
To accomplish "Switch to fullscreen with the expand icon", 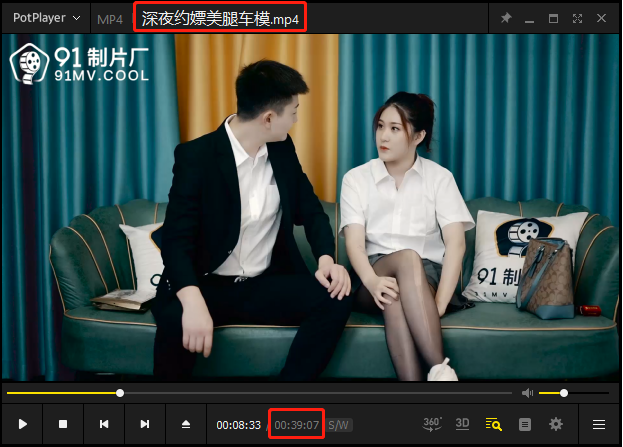I will 578,18.
